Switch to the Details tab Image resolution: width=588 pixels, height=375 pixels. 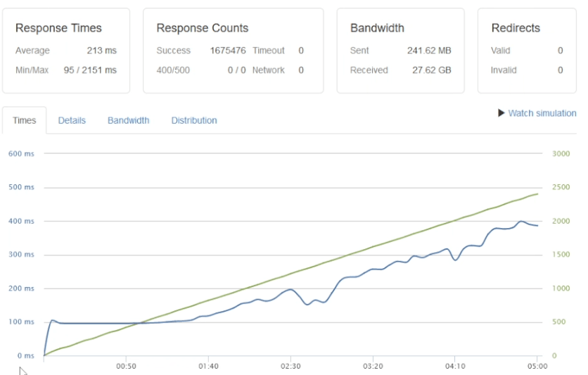point(72,120)
